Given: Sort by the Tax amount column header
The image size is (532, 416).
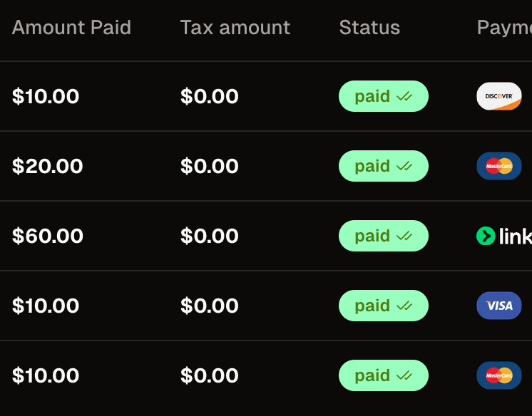Looking at the screenshot, I should click(x=235, y=28).
